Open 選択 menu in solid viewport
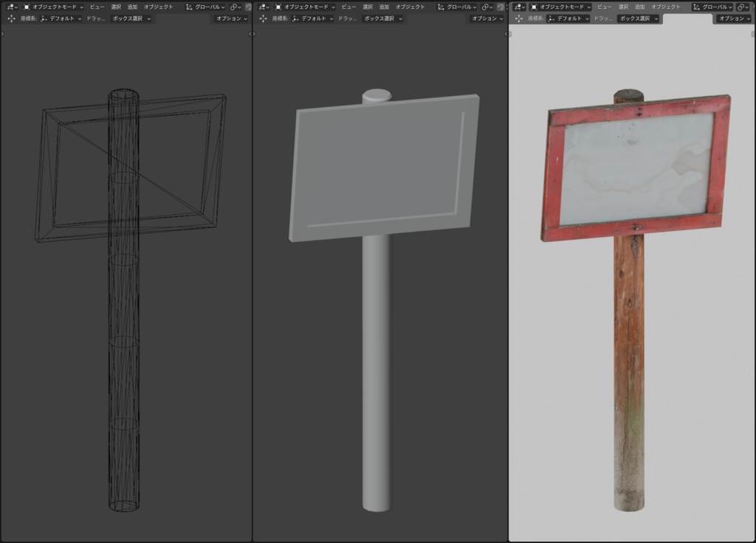This screenshot has height=543, width=756. coord(368,7)
